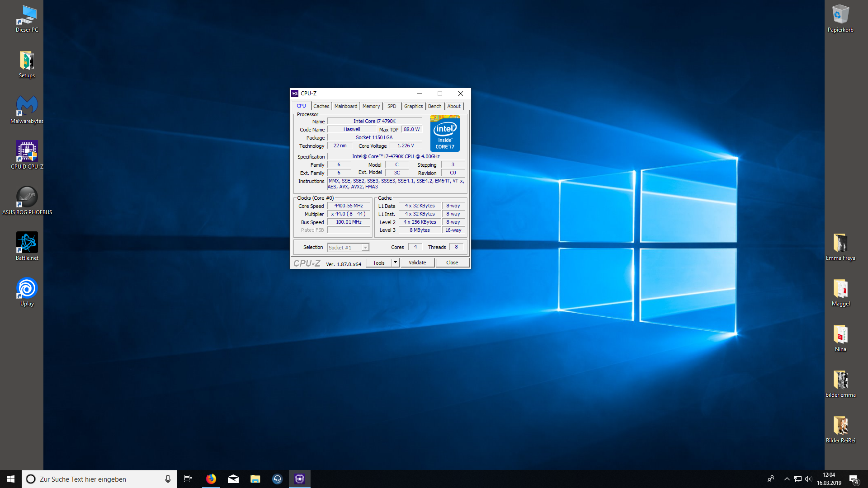Switch to the Memory tab
The height and width of the screenshot is (488, 868).
click(x=371, y=106)
